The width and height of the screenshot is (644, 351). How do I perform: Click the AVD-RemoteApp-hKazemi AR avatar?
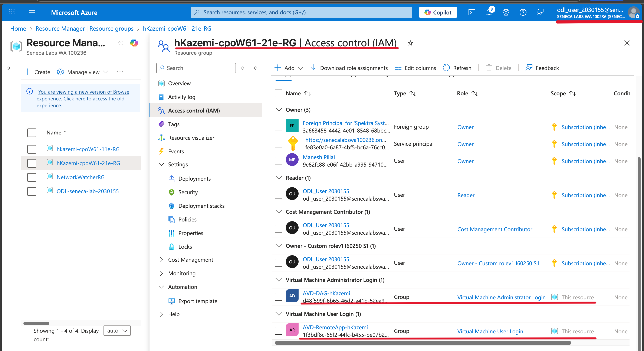point(292,330)
